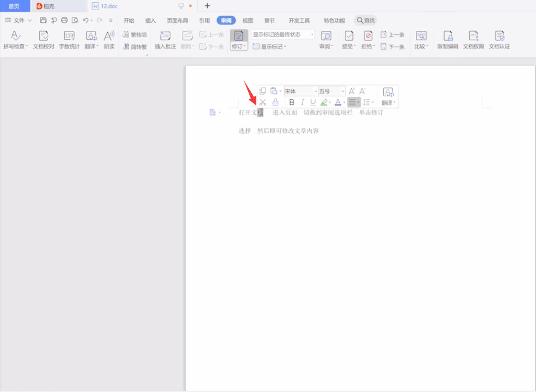Accept the change with 接受
Image resolution: width=536 pixels, height=392 pixels.
(x=349, y=40)
